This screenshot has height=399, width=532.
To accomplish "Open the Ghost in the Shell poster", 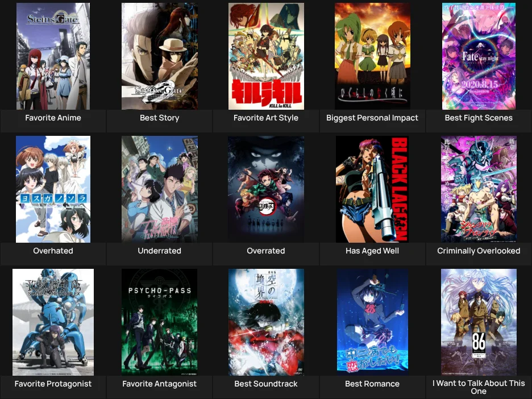I will (53, 322).
